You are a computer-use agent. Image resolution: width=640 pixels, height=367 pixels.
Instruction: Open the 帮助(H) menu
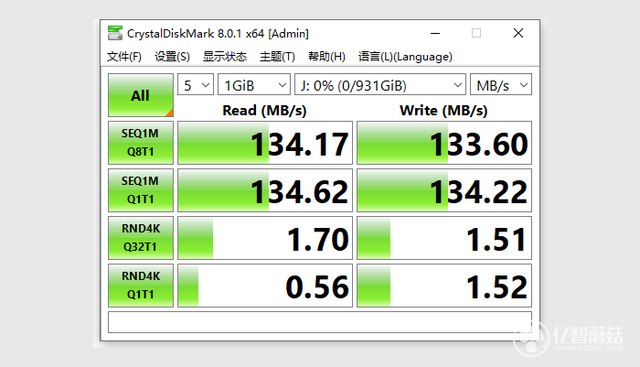[327, 56]
